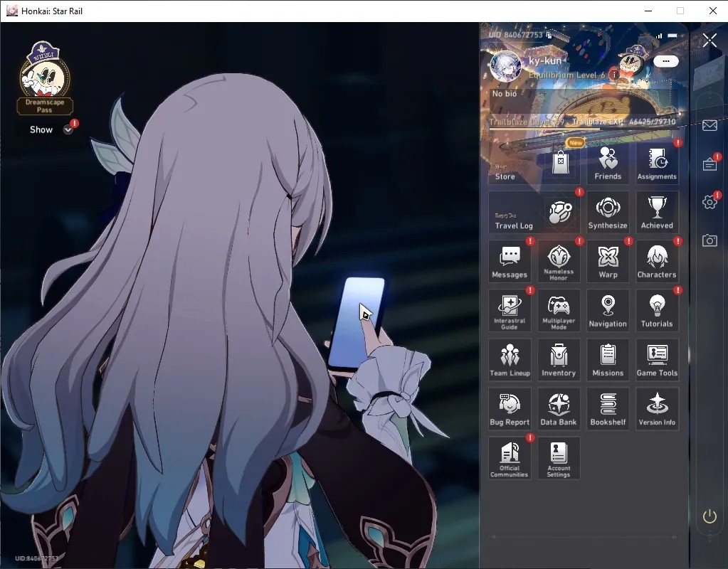Click the Equilibrium Level info icon

pyautogui.click(x=614, y=74)
